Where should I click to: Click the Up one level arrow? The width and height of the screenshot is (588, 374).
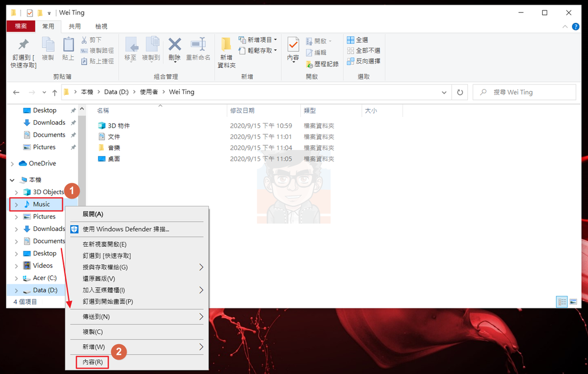click(x=55, y=92)
